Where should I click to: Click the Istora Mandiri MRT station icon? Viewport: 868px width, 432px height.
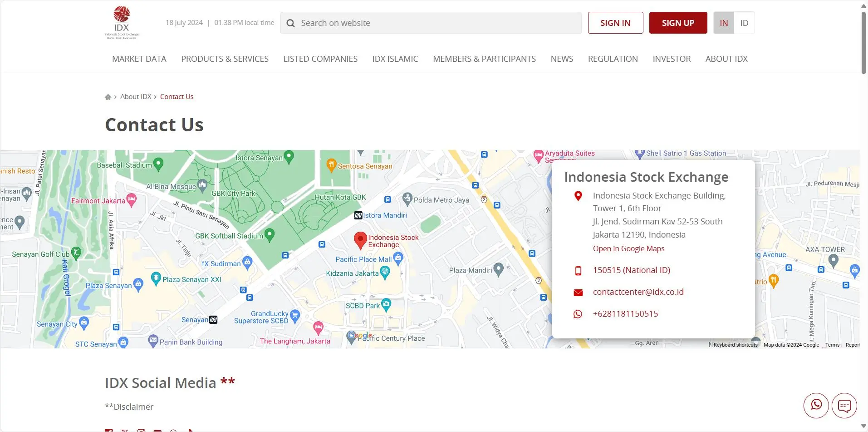coord(358,215)
